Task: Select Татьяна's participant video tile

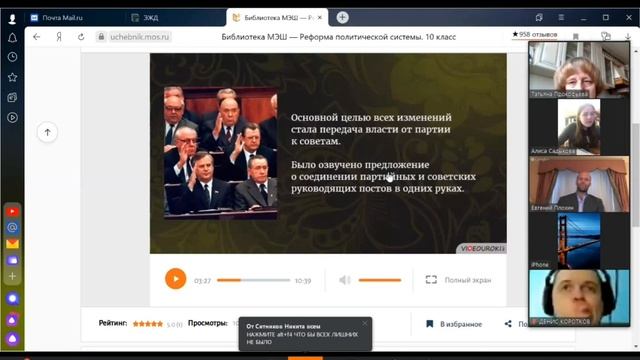Action: coord(579,70)
